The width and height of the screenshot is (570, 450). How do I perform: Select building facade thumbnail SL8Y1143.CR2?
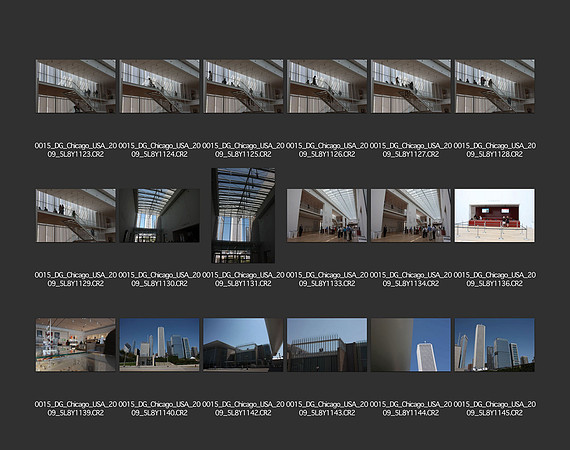(x=327, y=345)
